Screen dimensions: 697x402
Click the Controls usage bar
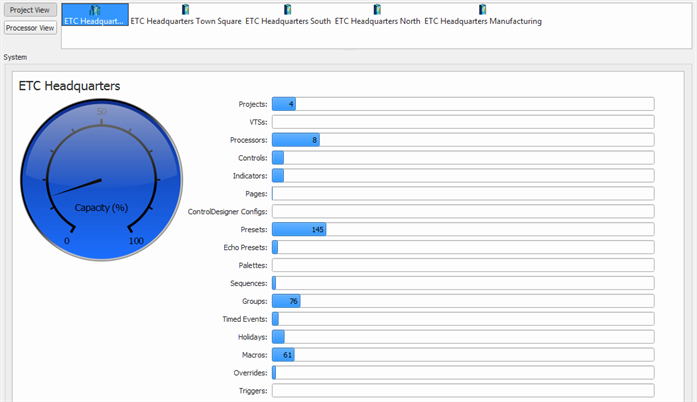(x=463, y=158)
